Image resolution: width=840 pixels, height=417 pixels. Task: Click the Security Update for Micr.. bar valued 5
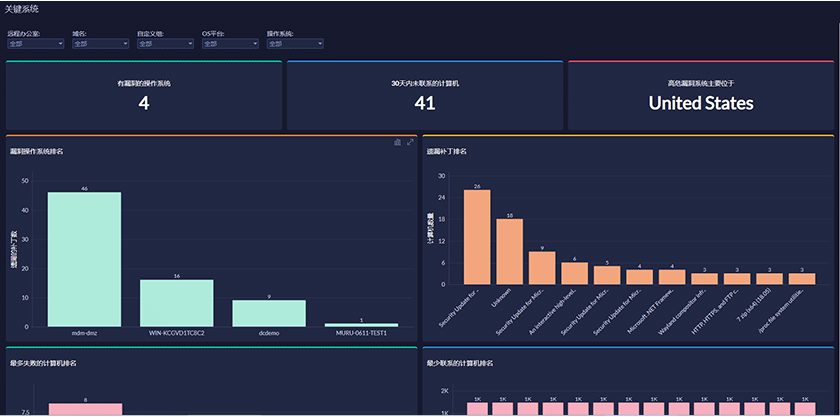(607, 275)
